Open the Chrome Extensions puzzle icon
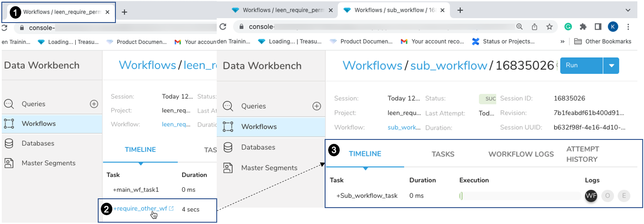Image resolution: width=644 pixels, height=224 pixels. click(x=583, y=27)
